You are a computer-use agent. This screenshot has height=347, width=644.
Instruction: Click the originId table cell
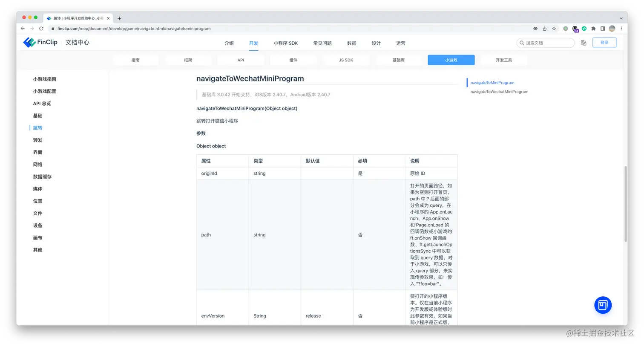[222, 173]
